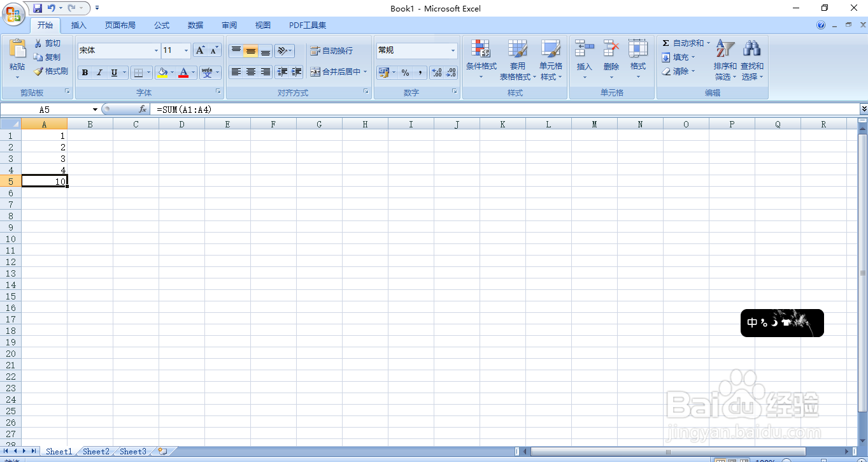Apply comma number style

pos(420,73)
